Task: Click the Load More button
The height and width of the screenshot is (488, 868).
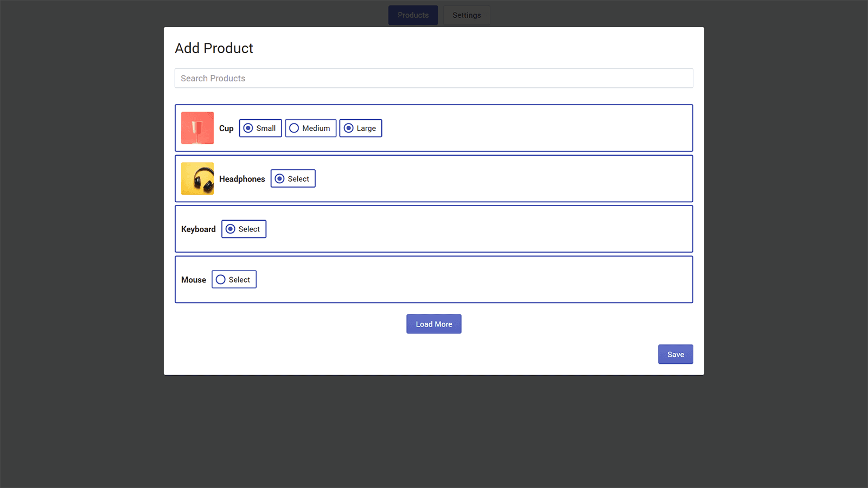Action: (433, 324)
